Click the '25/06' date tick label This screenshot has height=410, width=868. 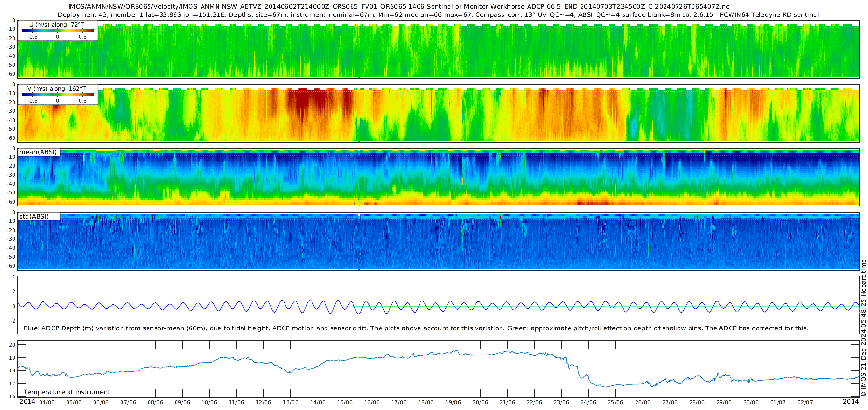pos(615,402)
